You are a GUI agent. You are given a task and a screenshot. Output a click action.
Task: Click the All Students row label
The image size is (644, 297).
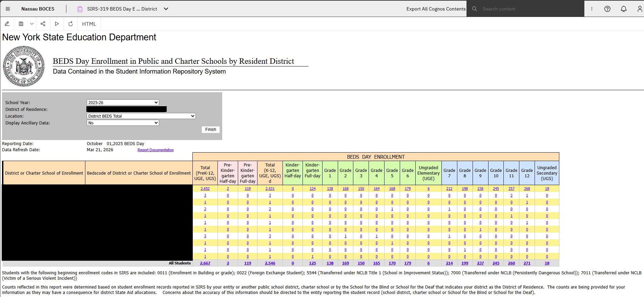pos(180,263)
